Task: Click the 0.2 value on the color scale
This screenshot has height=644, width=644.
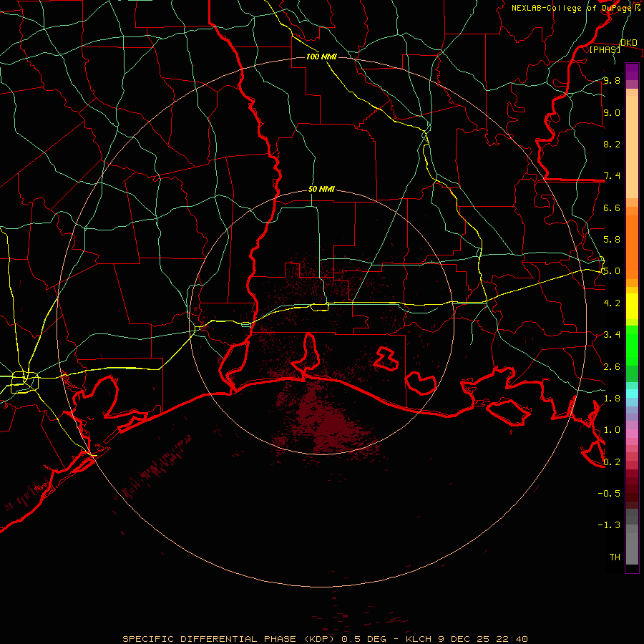Action: click(612, 462)
